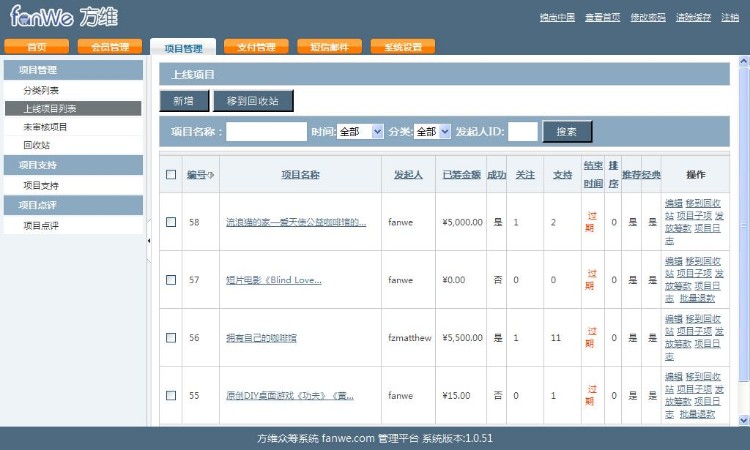The image size is (750, 450).
Task: Click the fanWe logo in the header
Action: coord(62,16)
